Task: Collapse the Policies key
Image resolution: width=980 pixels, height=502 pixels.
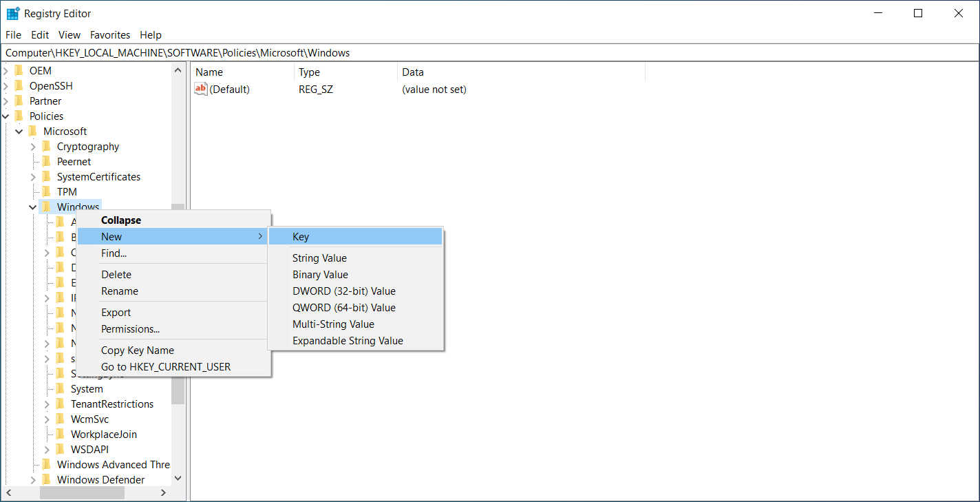Action: click(x=6, y=116)
